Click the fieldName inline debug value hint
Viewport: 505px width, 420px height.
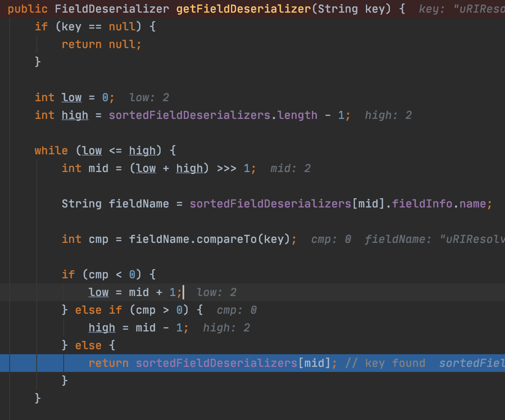click(434, 240)
